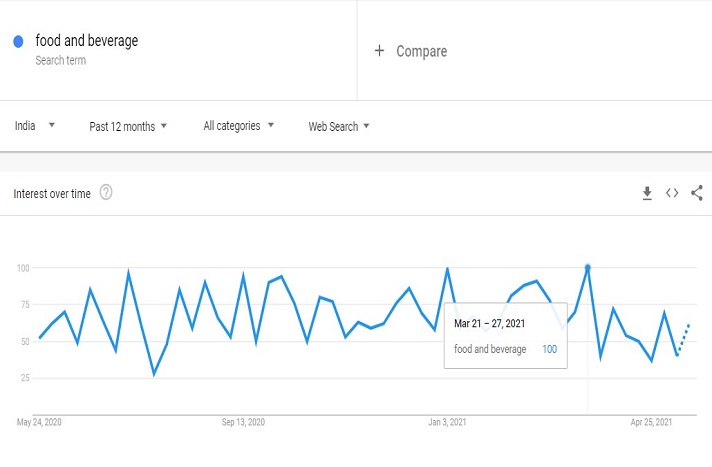
Task: Open the Interest over time help icon
Action: (106, 193)
